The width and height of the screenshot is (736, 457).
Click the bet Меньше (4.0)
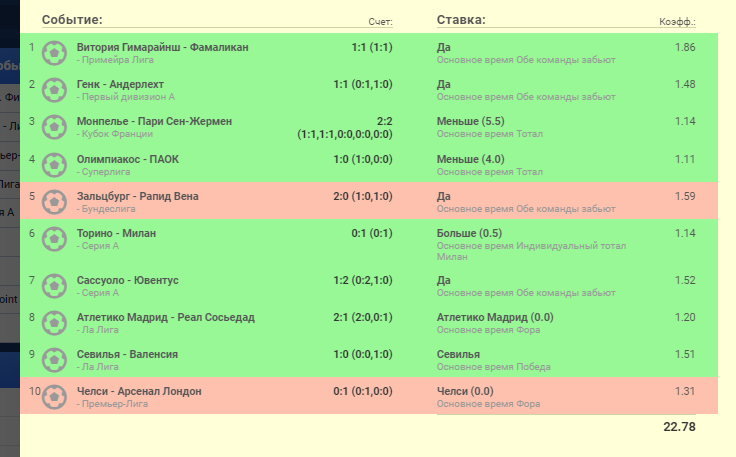click(470, 160)
